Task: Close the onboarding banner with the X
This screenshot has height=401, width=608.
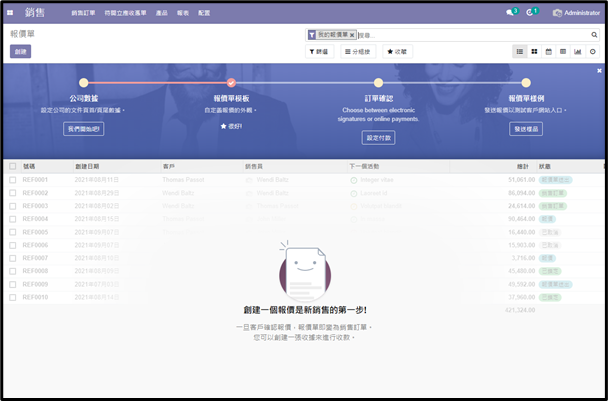Action: click(x=599, y=71)
